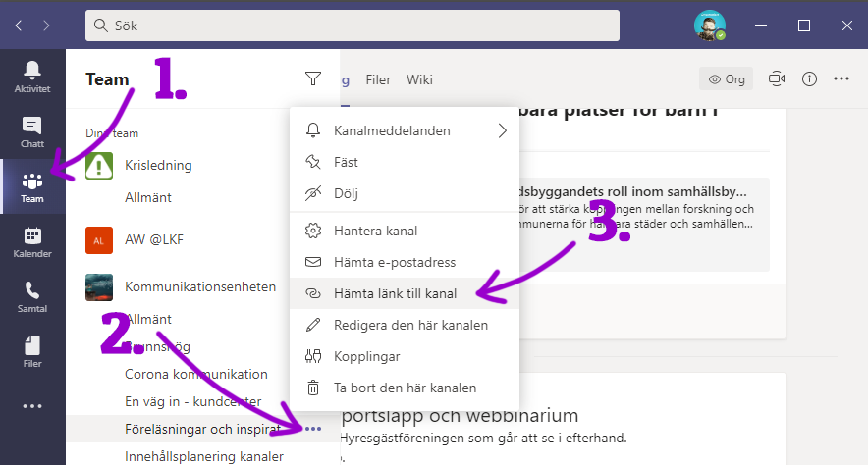868x465 pixels.
Task: Open Kalender in the left rail
Action: (x=32, y=242)
